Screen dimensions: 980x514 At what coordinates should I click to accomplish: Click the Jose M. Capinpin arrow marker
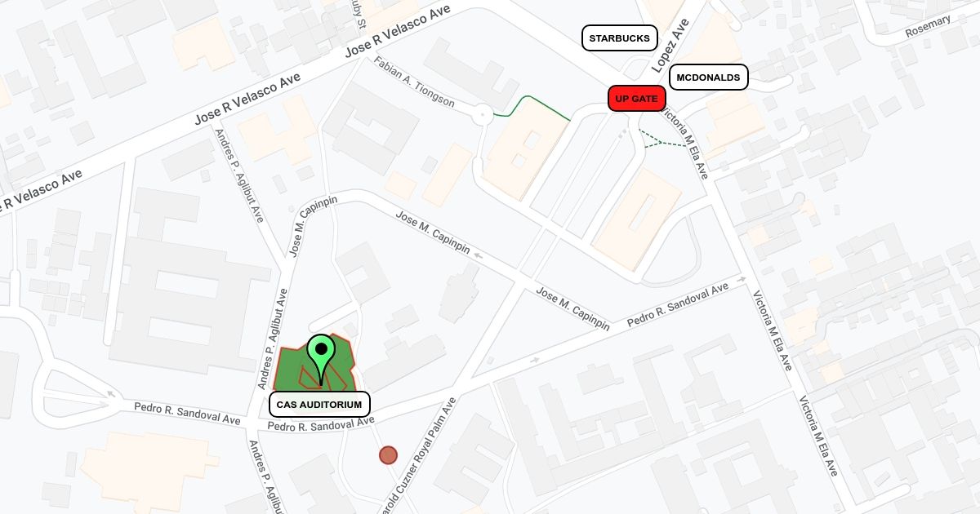point(477,255)
